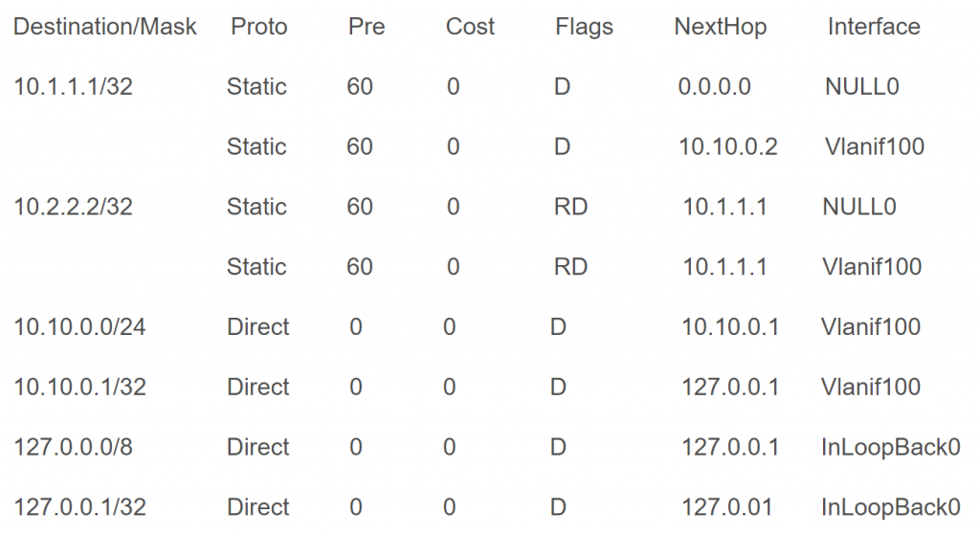Click the Destination/Mask column header
This screenshot has height=534, width=980.
coord(105,27)
